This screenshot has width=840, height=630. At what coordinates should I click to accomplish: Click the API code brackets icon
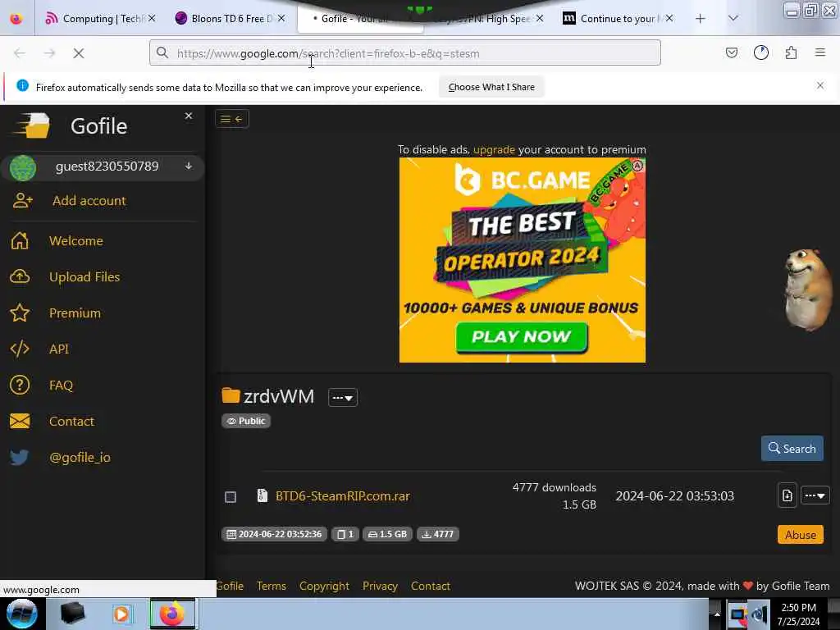coord(20,349)
